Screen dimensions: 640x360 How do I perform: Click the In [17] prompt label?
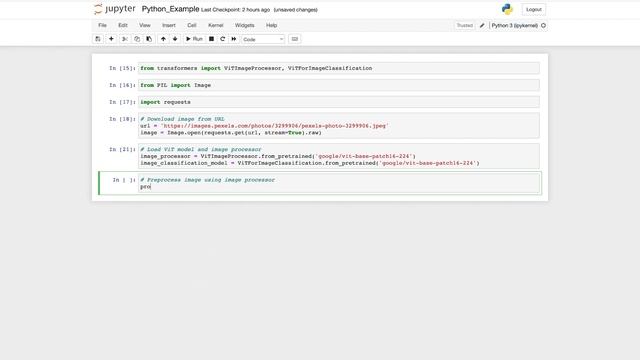[122, 102]
